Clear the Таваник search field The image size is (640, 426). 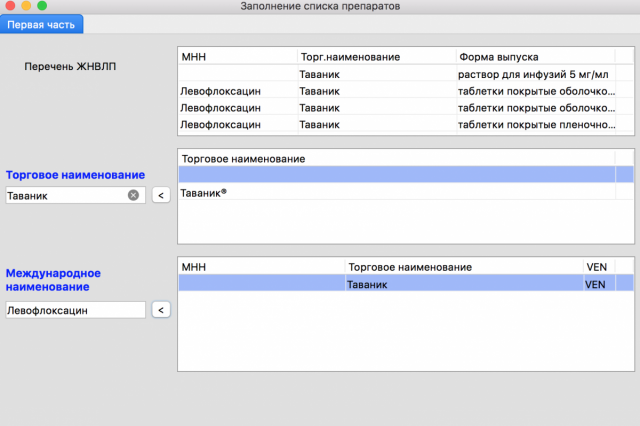(133, 195)
